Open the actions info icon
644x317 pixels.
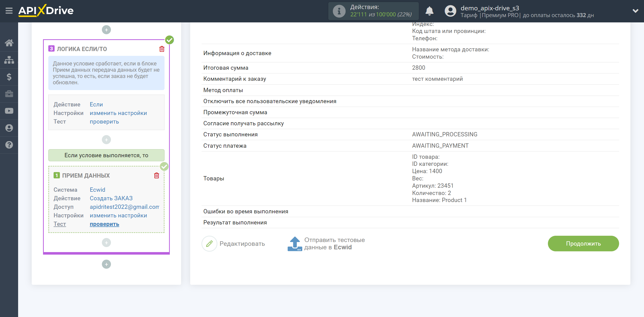pyautogui.click(x=339, y=11)
